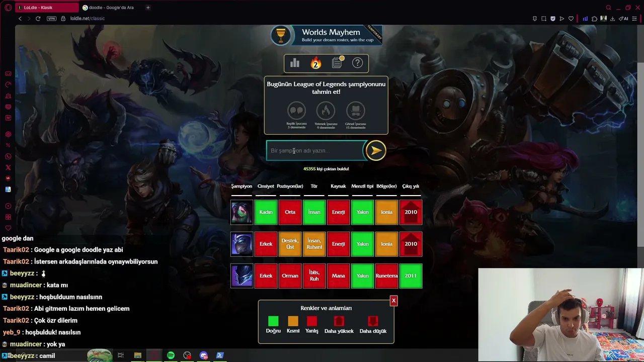Viewport: 644px width, 362px height.
Task: Go back to the previous page
Action: (x=20, y=19)
